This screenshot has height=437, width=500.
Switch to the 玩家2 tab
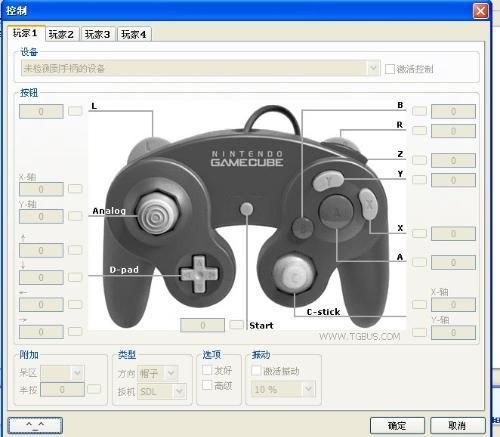(62, 34)
